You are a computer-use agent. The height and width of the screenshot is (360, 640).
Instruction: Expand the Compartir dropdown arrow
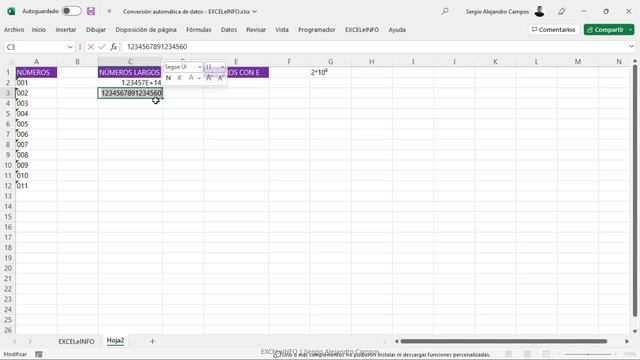pyautogui.click(x=630, y=30)
